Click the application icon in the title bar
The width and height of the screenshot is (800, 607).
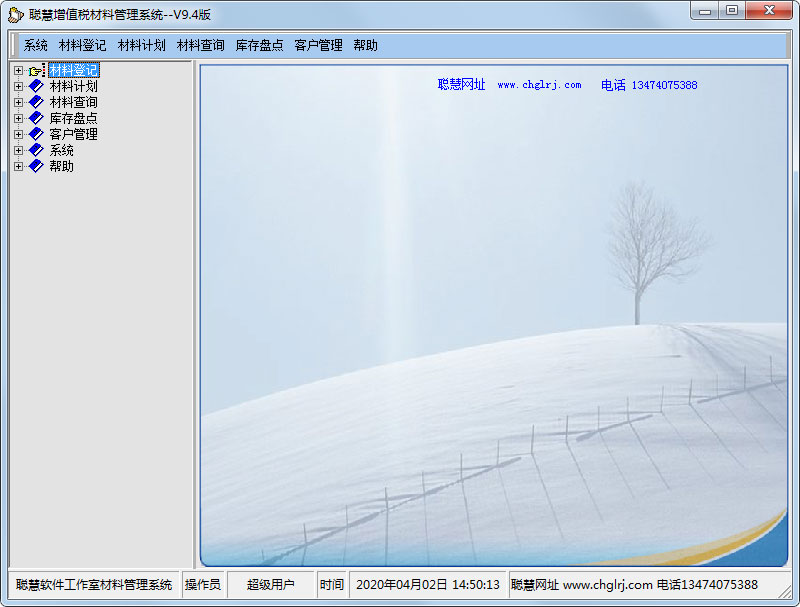(15, 15)
